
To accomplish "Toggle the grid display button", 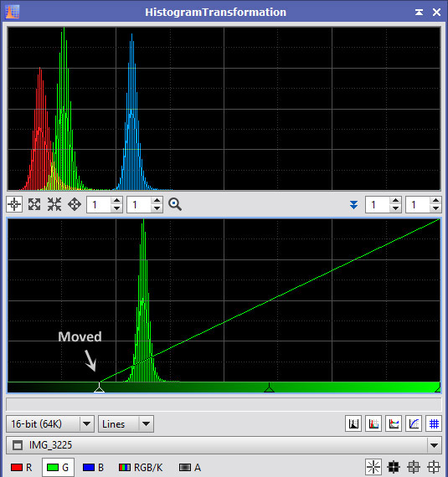I will point(434,423).
